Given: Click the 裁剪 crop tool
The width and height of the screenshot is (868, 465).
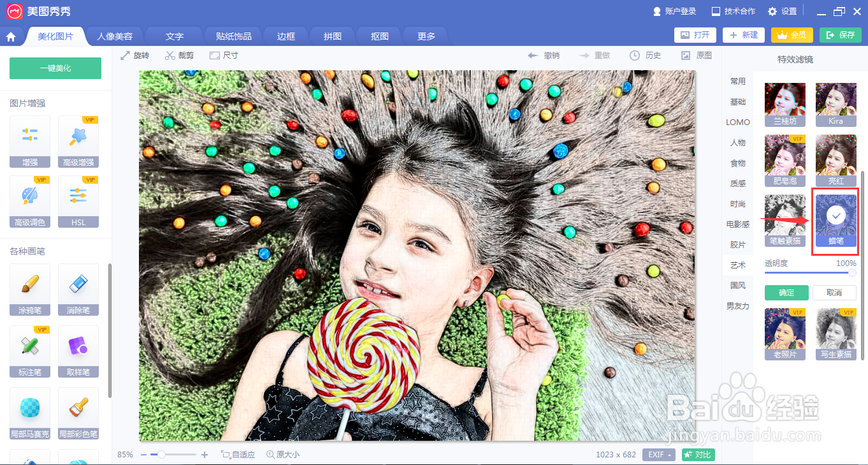Looking at the screenshot, I should (179, 55).
